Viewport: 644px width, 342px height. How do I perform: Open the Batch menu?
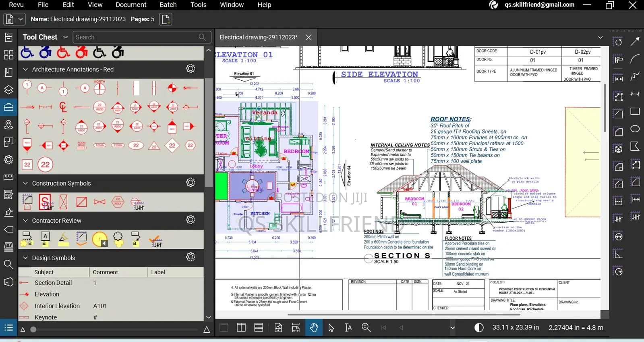pyautogui.click(x=168, y=5)
